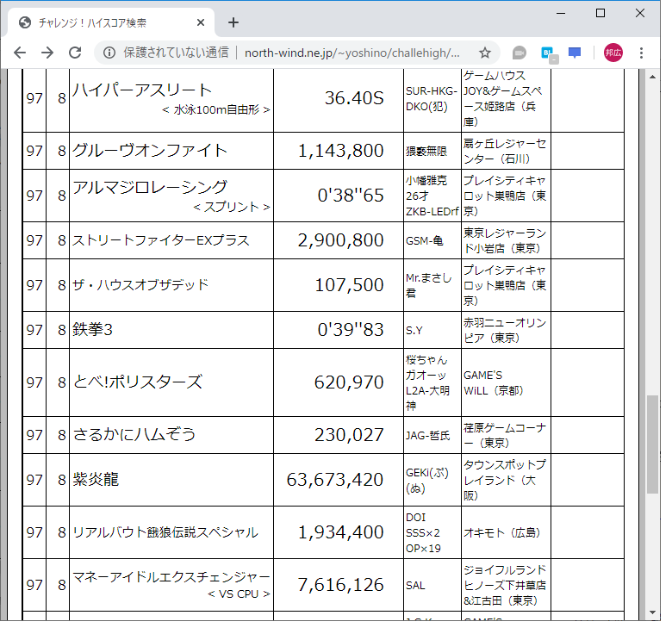The width and height of the screenshot is (672, 634).
Task: Click game title マネーアイドルエクスチェンジャー
Action: [x=171, y=577]
